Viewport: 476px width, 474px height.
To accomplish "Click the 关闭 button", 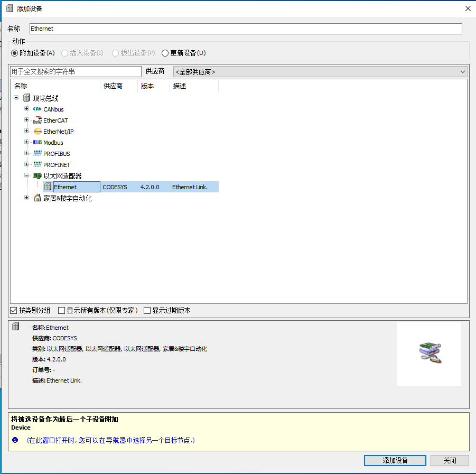I will [x=450, y=460].
